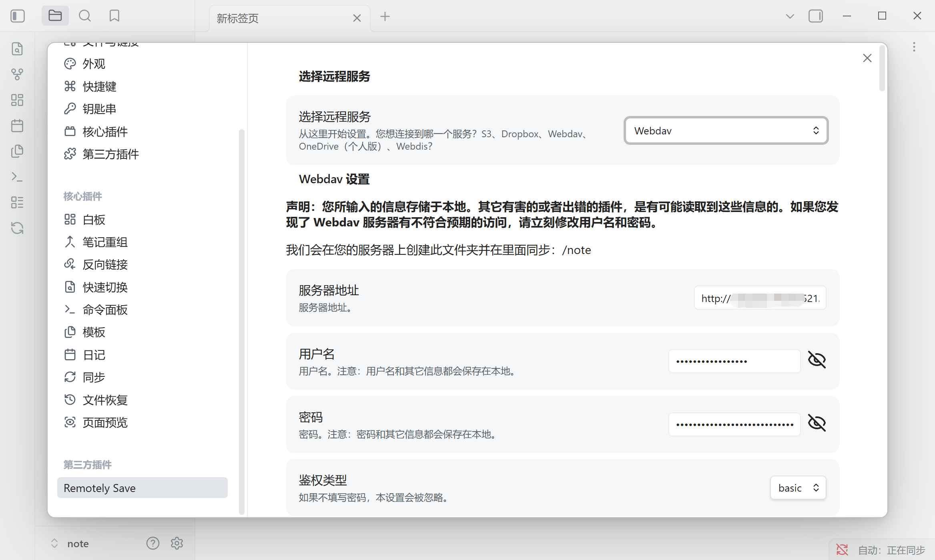Open the basic auth type dropdown
Viewport: 935px width, 560px height.
[x=798, y=488]
